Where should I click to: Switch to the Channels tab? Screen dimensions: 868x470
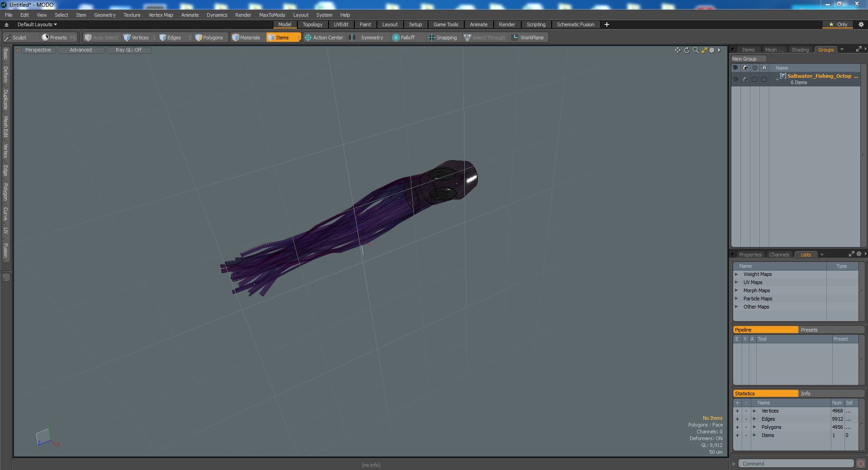pyautogui.click(x=779, y=255)
